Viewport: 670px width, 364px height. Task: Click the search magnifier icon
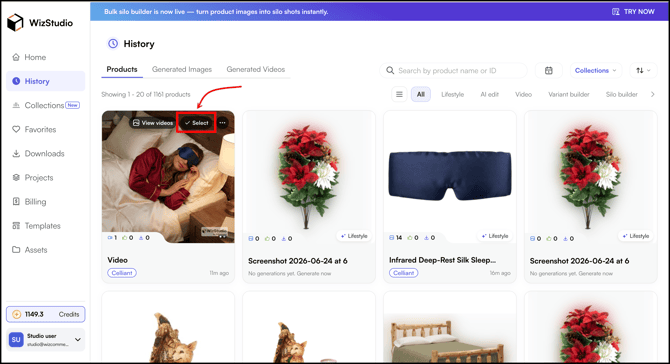tap(390, 70)
